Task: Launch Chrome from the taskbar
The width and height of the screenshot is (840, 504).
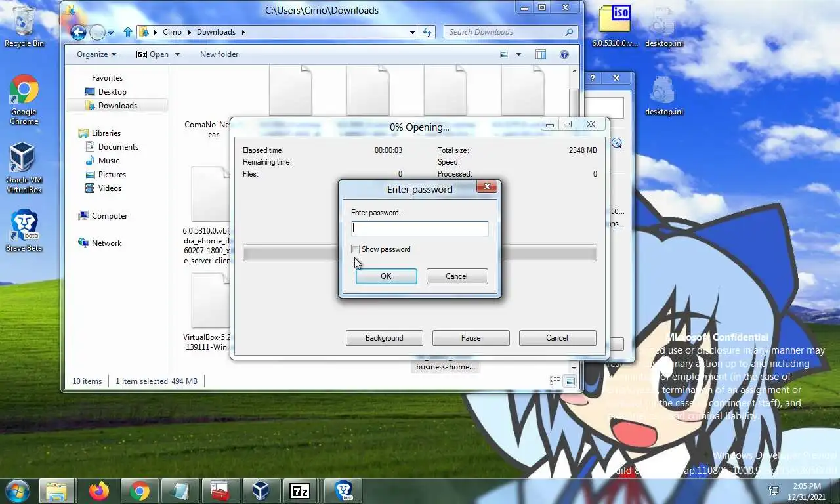Action: [x=139, y=491]
